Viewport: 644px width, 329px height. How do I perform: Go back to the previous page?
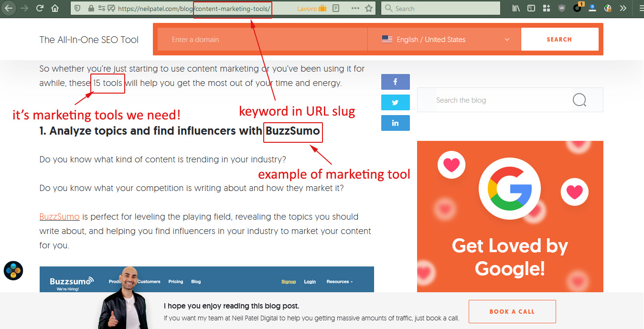click(9, 8)
